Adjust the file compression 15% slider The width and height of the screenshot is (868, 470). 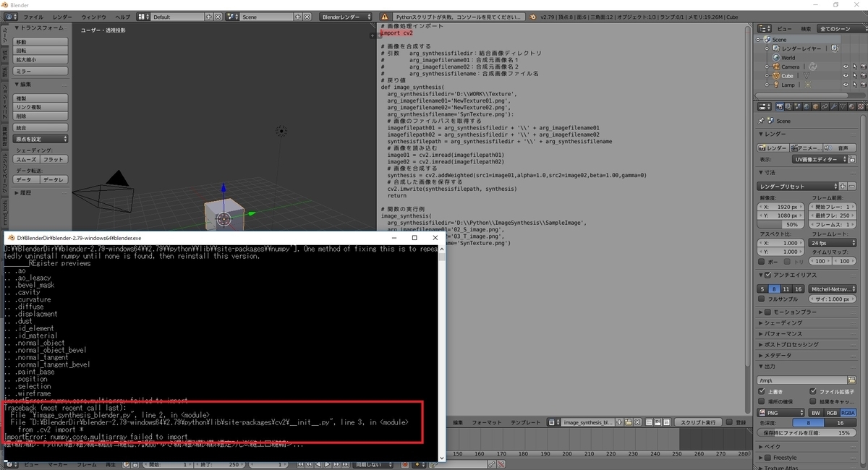coord(807,433)
